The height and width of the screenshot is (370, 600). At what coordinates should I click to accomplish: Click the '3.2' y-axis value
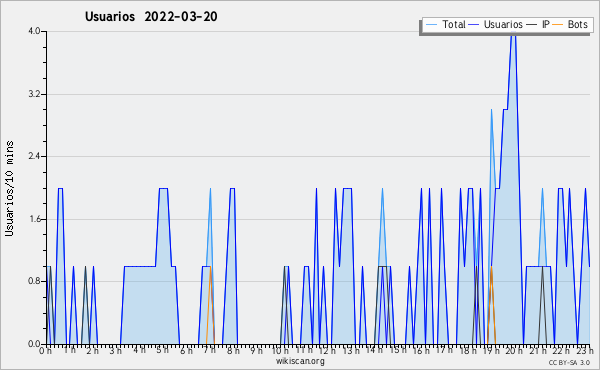[x=34, y=94]
